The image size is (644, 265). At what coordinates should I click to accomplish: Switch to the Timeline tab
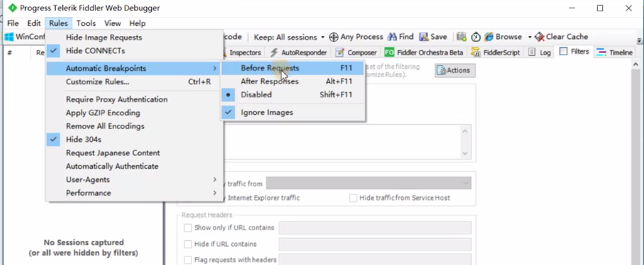614,52
